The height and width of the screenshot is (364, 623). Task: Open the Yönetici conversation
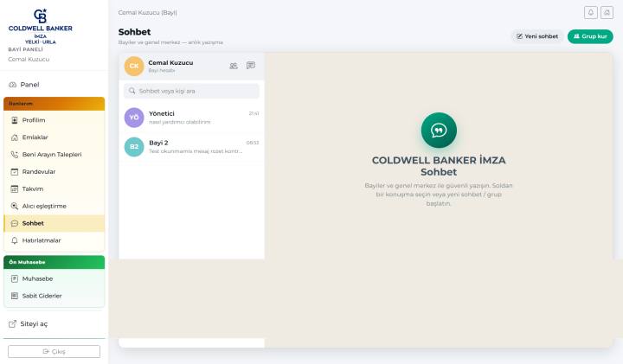click(191, 118)
